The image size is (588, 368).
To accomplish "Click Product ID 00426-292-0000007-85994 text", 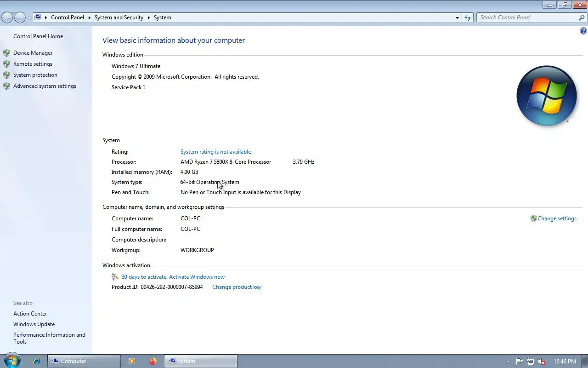I will point(157,287).
